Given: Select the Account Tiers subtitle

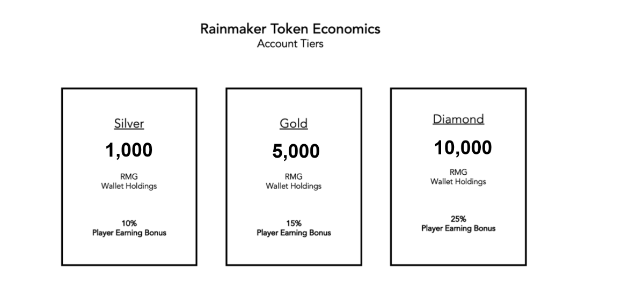Looking at the screenshot, I should point(290,43).
